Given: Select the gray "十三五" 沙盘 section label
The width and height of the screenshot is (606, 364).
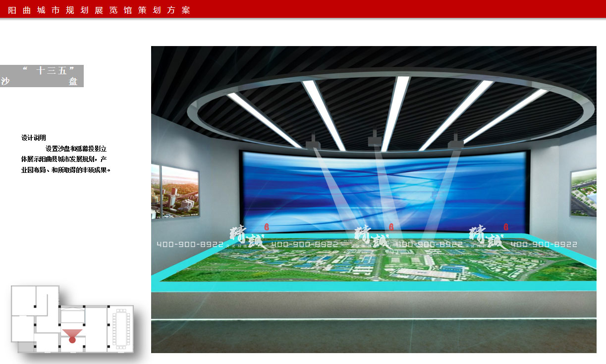Looking at the screenshot, I should (x=42, y=76).
